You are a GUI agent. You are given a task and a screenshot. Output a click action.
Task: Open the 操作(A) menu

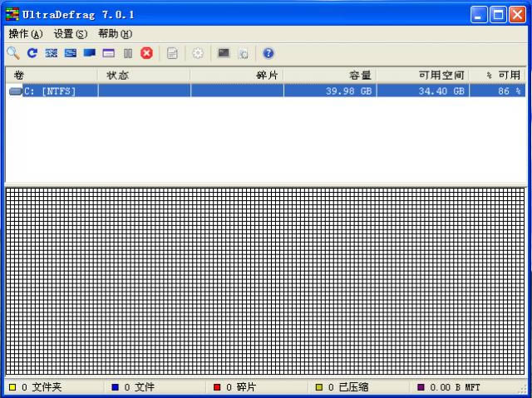[x=26, y=34]
